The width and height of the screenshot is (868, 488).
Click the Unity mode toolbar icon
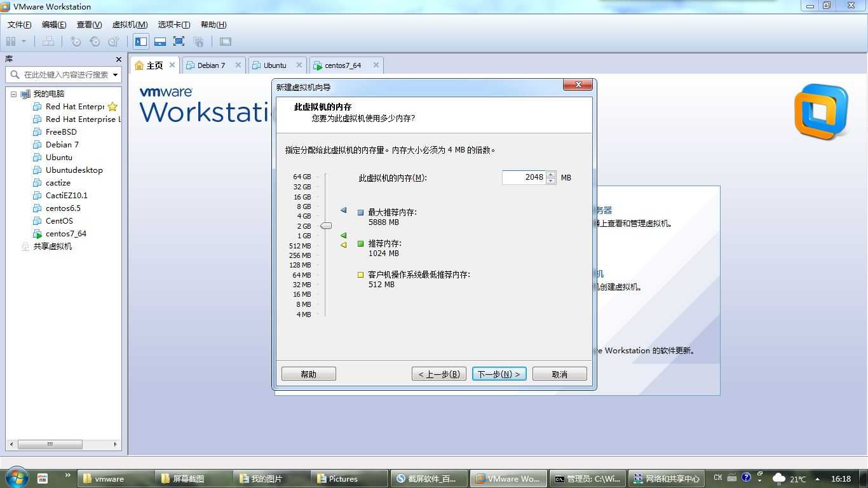click(198, 41)
